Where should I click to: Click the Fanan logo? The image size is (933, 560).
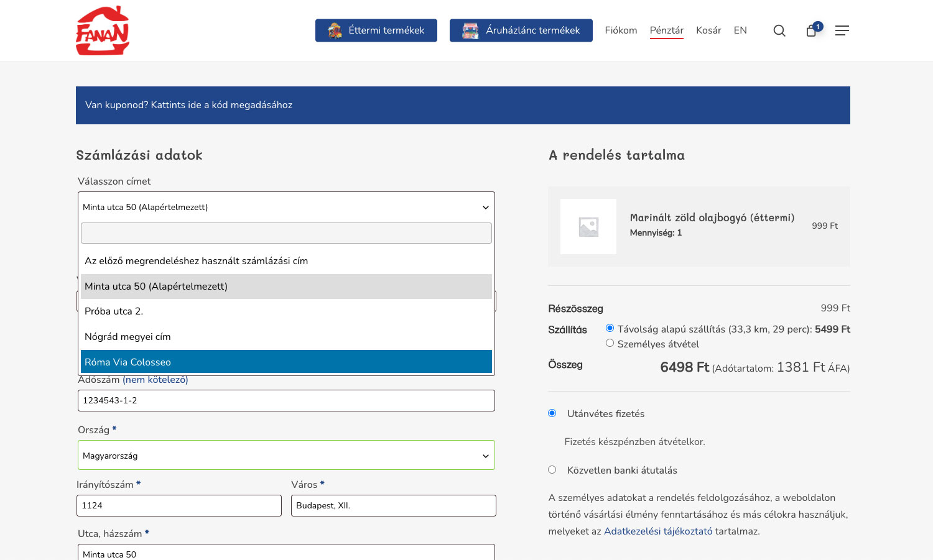103,30
